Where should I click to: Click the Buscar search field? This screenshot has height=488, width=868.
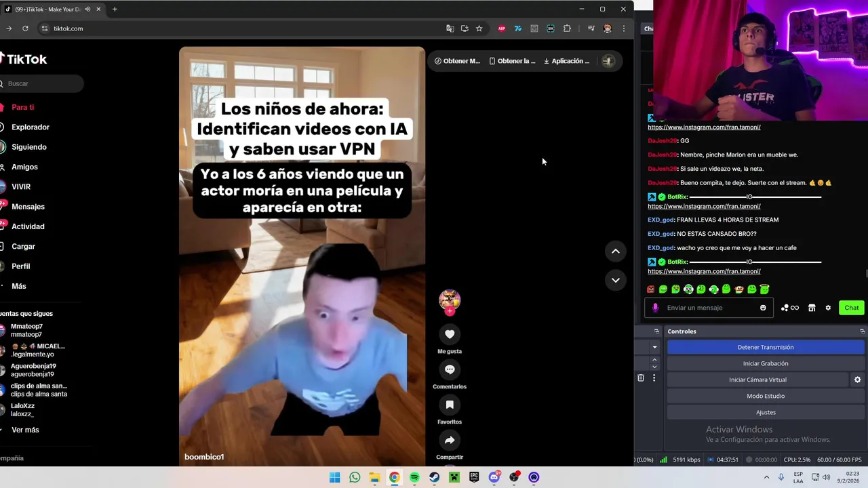pyautogui.click(x=42, y=83)
